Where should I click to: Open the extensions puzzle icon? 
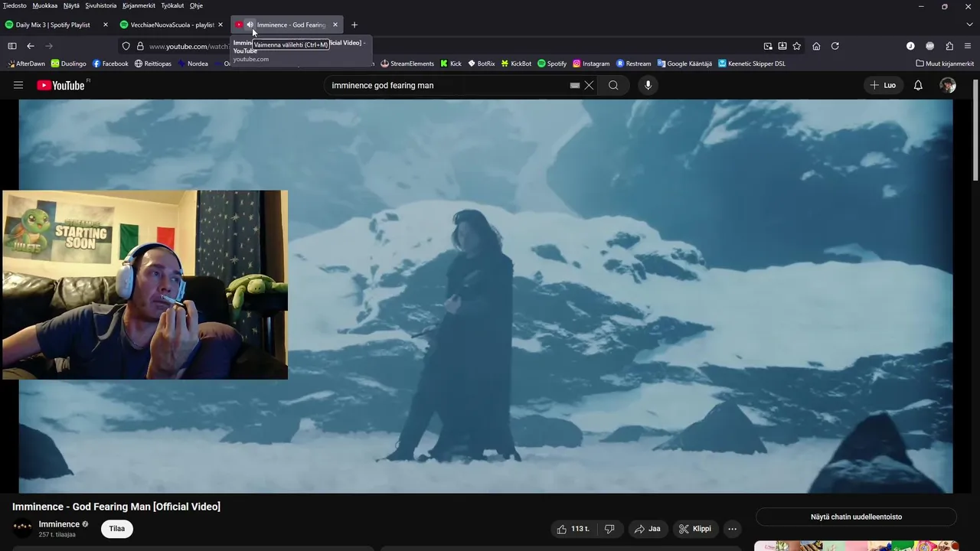(949, 46)
